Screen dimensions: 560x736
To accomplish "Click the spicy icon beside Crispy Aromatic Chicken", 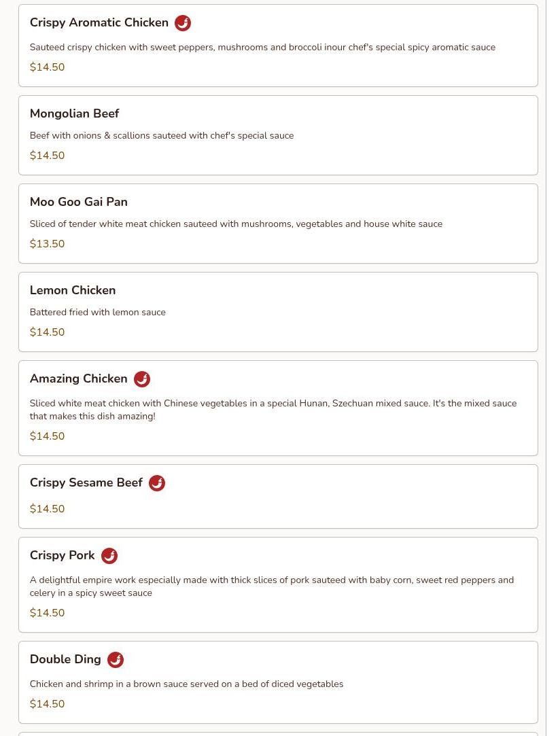I will pos(183,23).
